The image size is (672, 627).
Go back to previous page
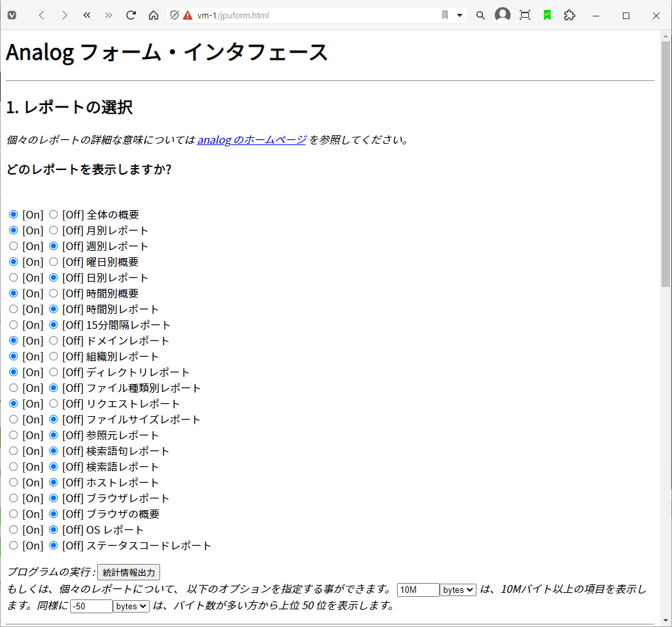pyautogui.click(x=41, y=16)
